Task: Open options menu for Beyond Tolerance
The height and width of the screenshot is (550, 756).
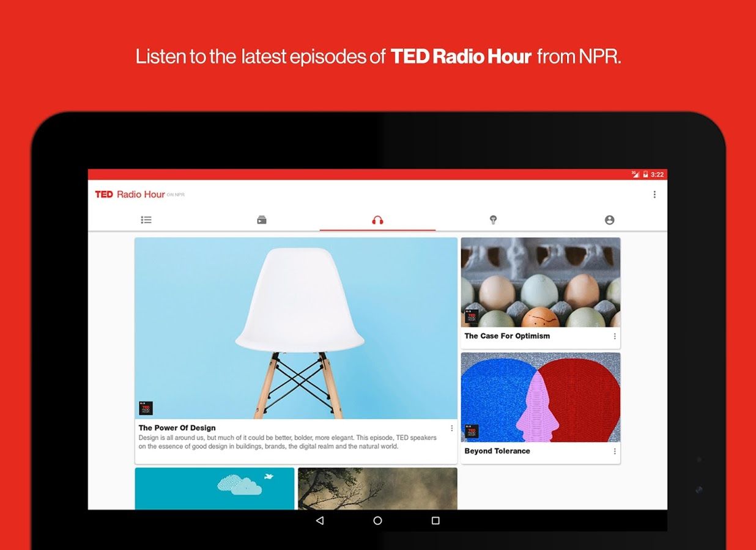Action: point(614,452)
